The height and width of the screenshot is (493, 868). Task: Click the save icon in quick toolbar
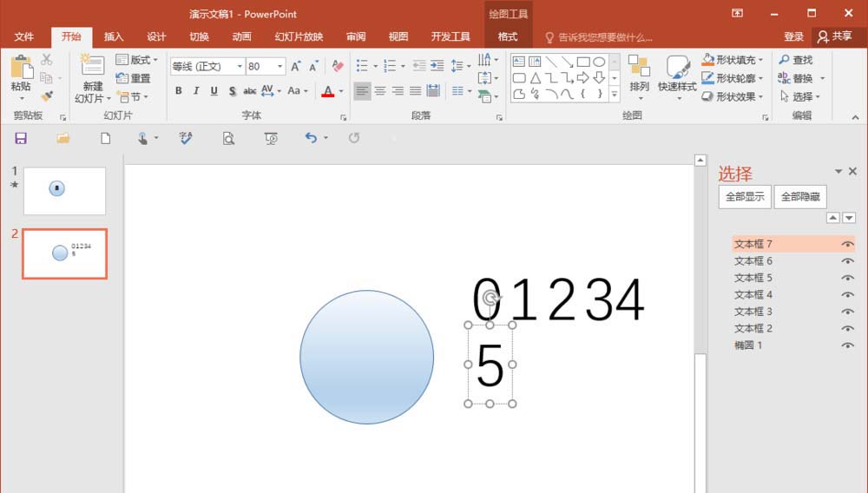(x=21, y=138)
